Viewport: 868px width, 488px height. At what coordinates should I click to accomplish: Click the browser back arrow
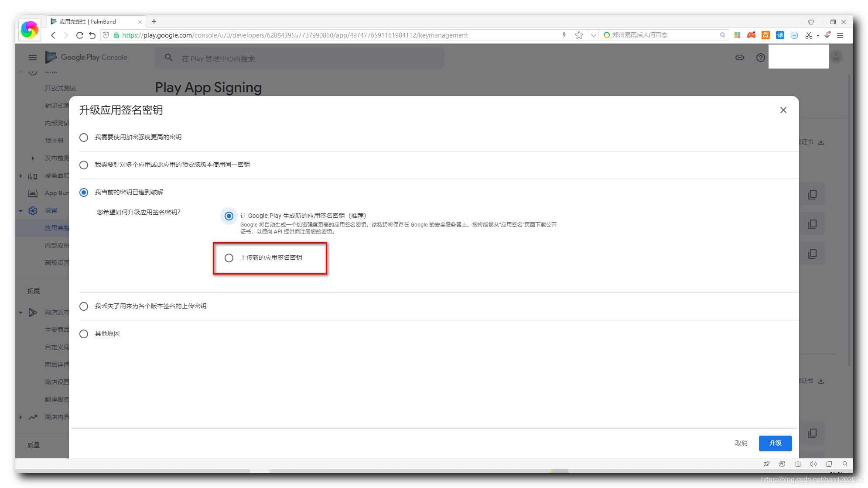[53, 35]
